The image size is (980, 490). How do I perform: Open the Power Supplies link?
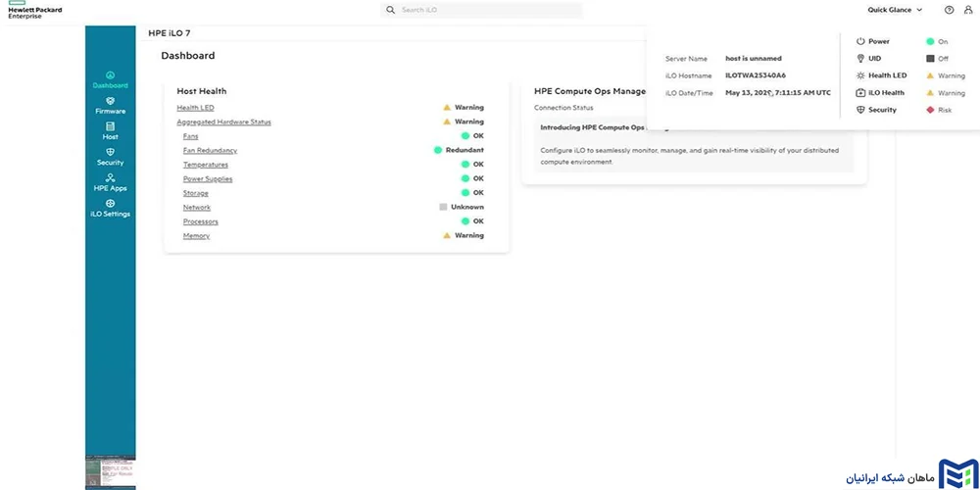click(x=208, y=178)
